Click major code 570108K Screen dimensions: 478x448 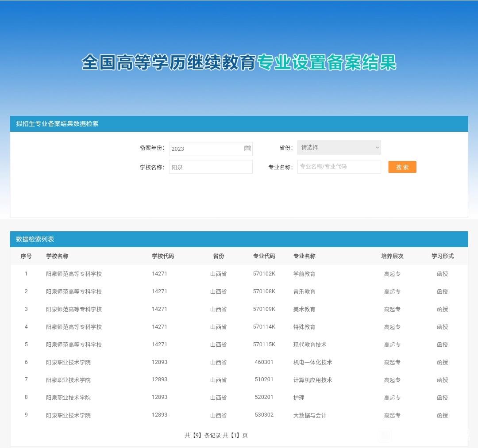[264, 291]
